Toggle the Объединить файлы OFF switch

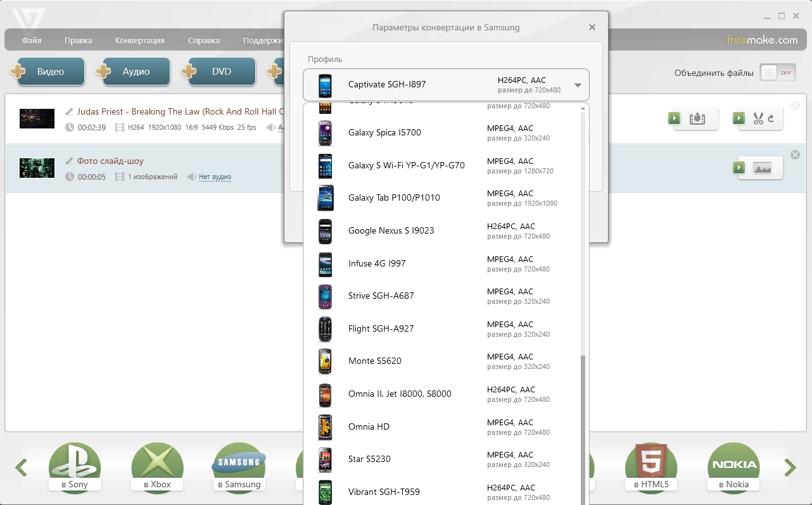[778, 72]
